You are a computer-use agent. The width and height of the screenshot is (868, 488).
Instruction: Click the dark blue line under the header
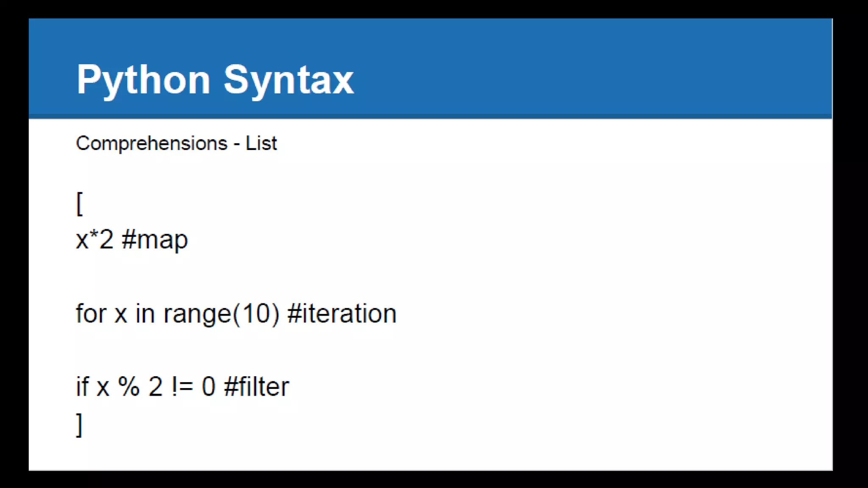424,116
